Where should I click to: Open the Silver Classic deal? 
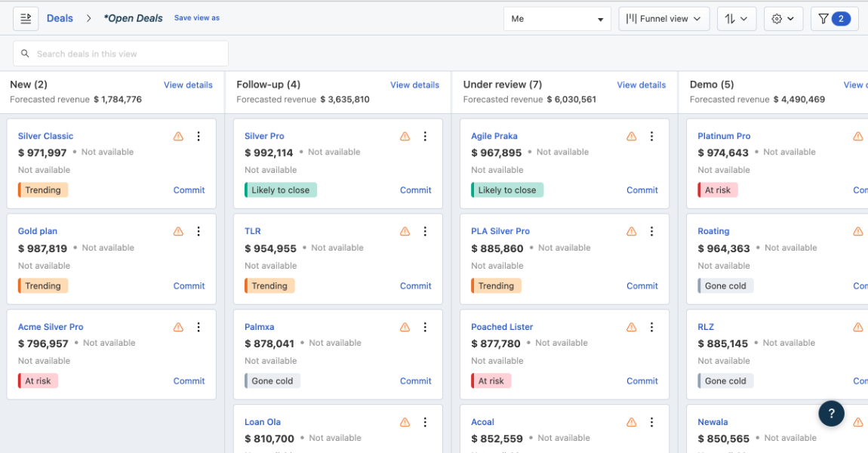point(45,136)
